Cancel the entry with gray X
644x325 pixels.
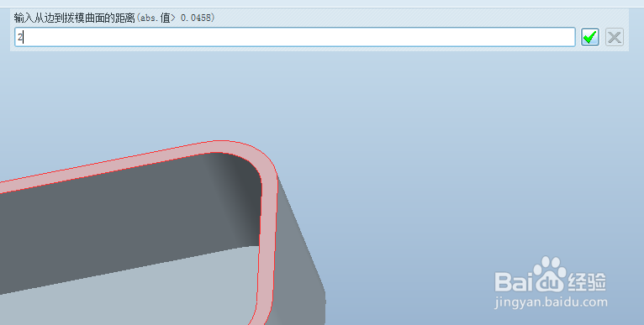(x=615, y=37)
